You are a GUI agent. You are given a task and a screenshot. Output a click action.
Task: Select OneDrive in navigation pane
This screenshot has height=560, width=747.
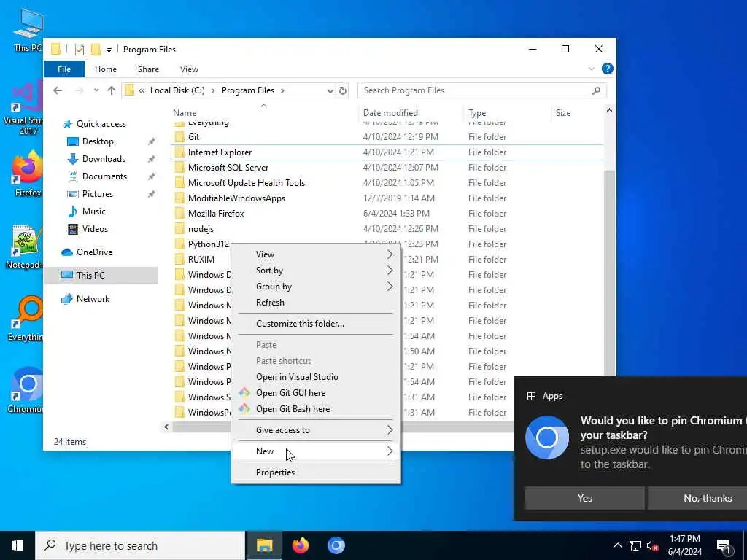[x=94, y=252]
